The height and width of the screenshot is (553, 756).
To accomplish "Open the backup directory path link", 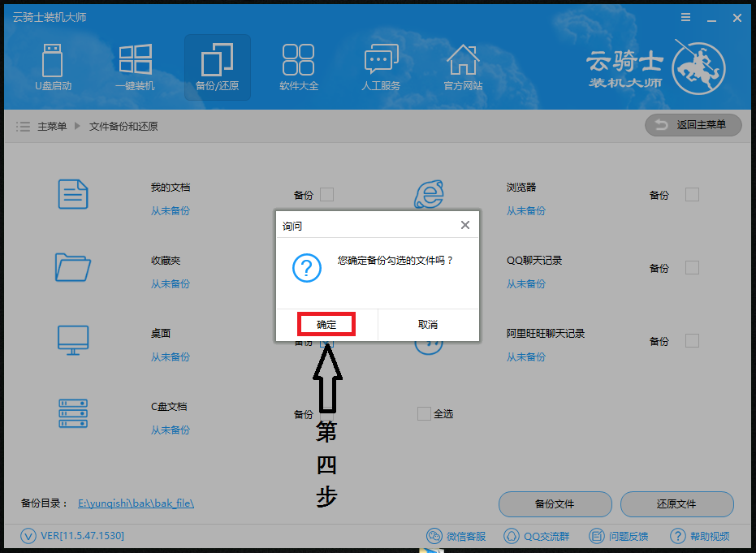I will (136, 503).
